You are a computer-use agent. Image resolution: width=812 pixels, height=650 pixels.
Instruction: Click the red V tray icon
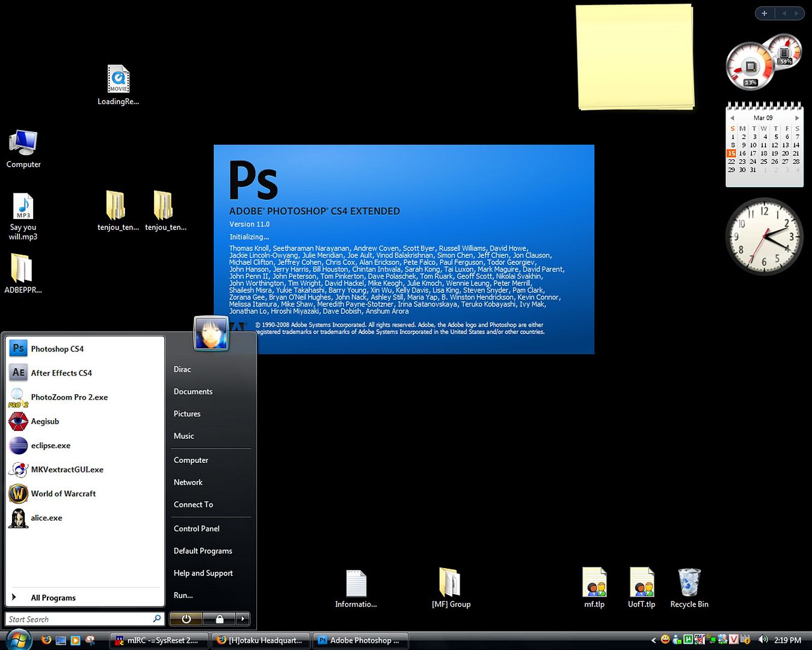coord(734,640)
